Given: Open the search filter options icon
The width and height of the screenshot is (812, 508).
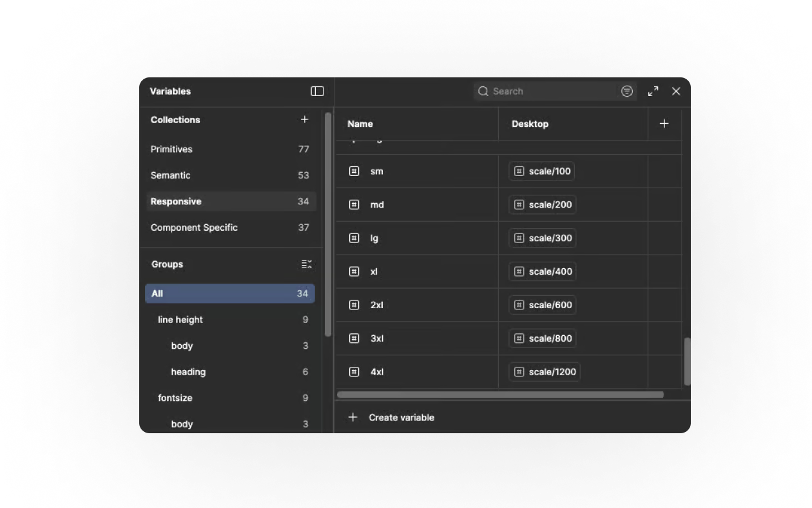Looking at the screenshot, I should [626, 92].
